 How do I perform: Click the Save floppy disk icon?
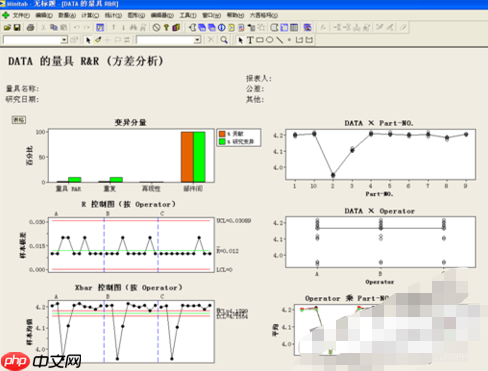[17, 27]
